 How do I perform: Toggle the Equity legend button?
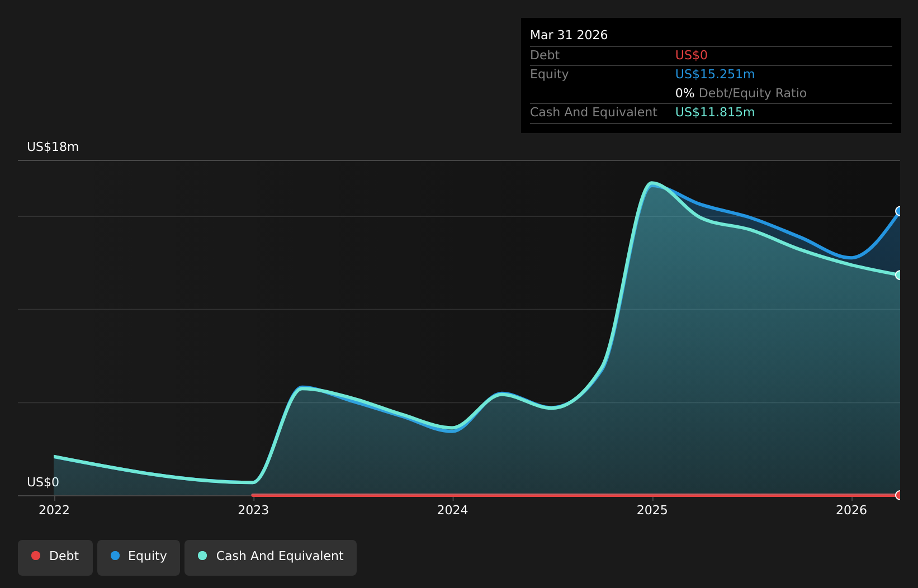139,557
